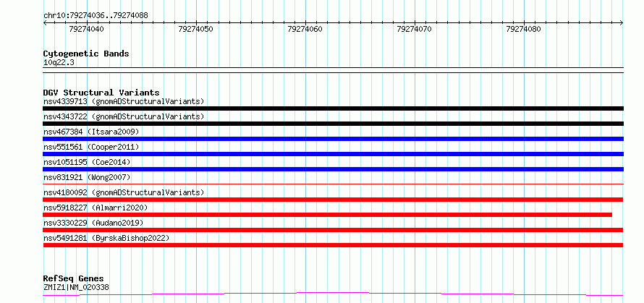Open the nsv3330229 (Audano2019) variant label
The height and width of the screenshot is (303, 644).
point(93,223)
